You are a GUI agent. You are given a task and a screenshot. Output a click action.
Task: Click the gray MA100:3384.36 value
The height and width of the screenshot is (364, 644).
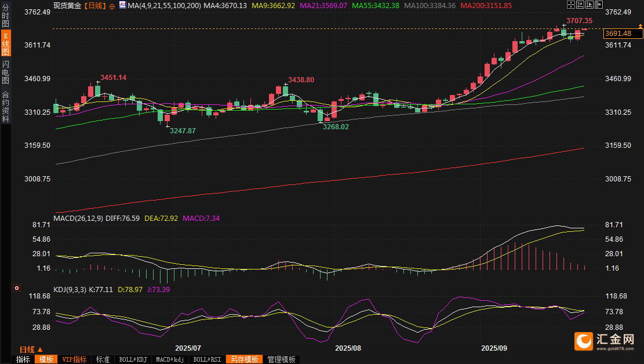tap(430, 6)
